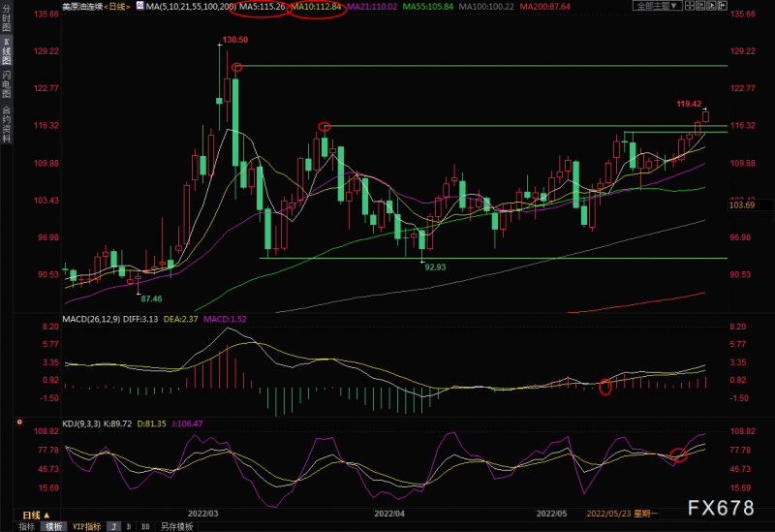Click the 2022/05 date axis label
Viewport: 775px width, 532px height.
tap(551, 514)
